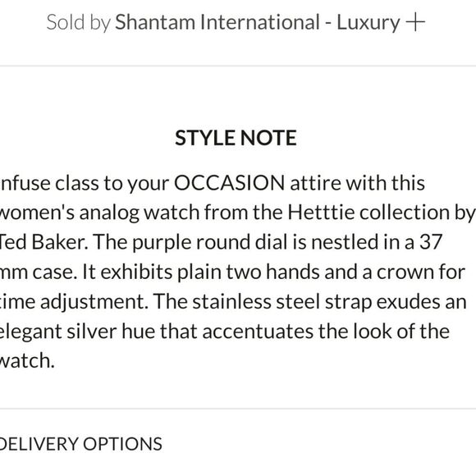Click "Ted Baker" in the style note
Image resolution: width=476 pixels, height=476 pixels.
(43, 242)
